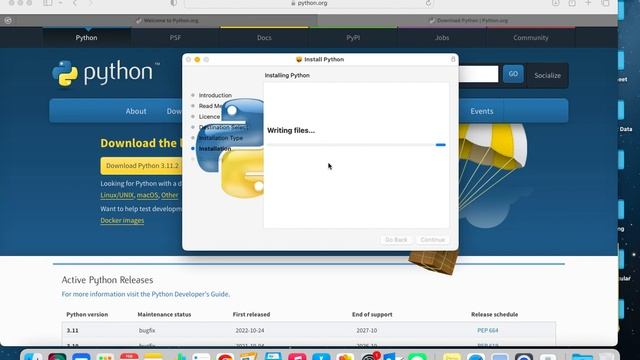Add a new Safari tab
The width and height of the screenshot is (640, 360).
588,3
